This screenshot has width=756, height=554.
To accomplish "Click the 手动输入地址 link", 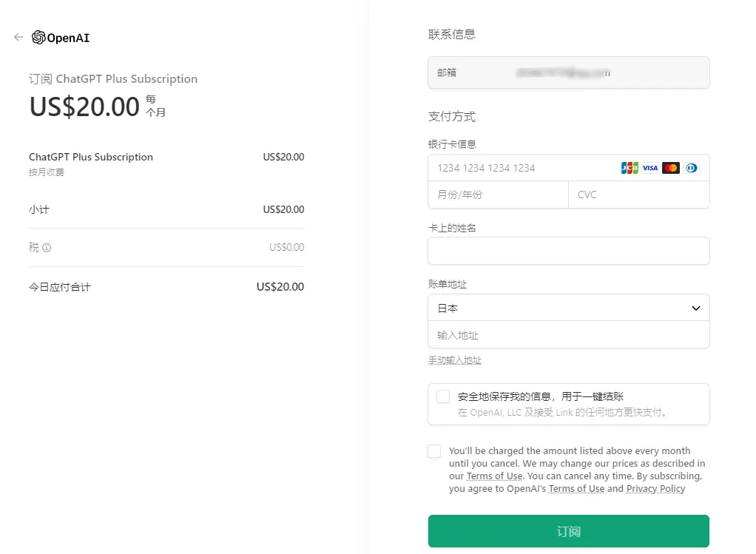I will (x=454, y=360).
